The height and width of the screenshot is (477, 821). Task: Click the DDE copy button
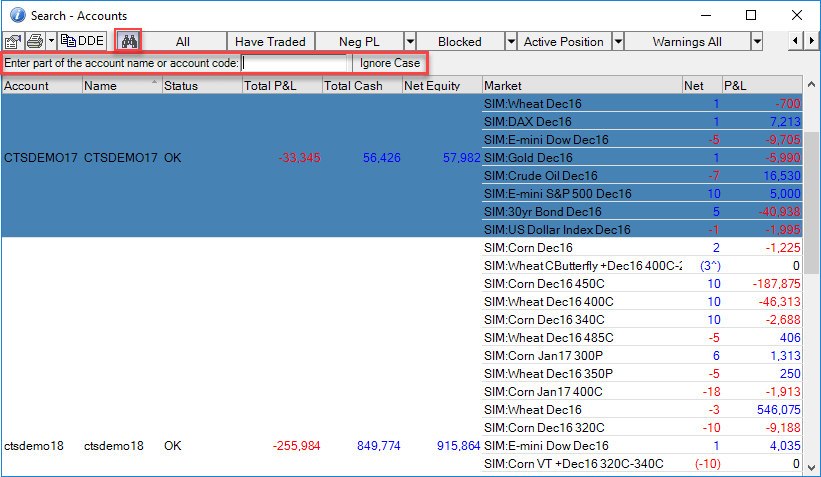pyautogui.click(x=82, y=41)
